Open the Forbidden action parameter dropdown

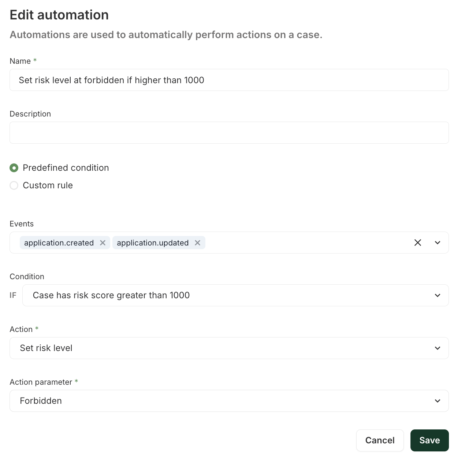[x=220, y=401]
